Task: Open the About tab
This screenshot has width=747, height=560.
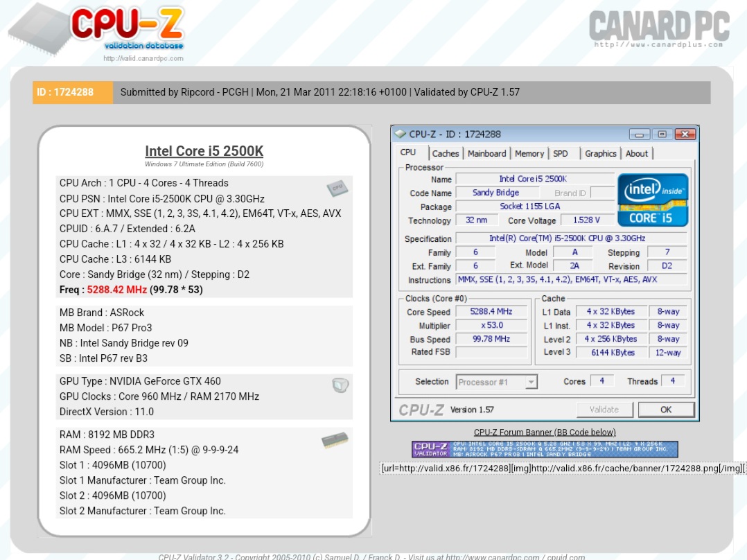Action: click(x=637, y=153)
